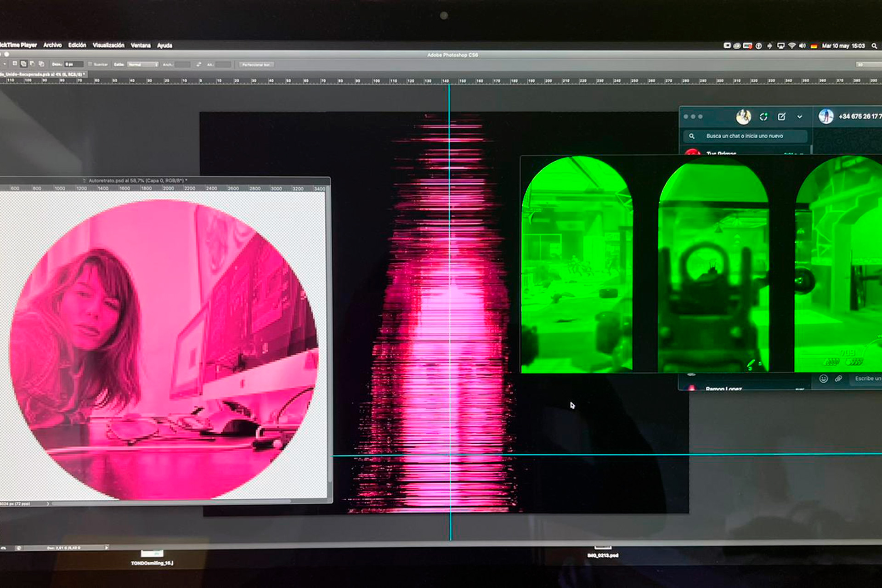Select the 'Intersect with selection' mode icon
Image resolution: width=882 pixels, height=588 pixels.
[41, 64]
